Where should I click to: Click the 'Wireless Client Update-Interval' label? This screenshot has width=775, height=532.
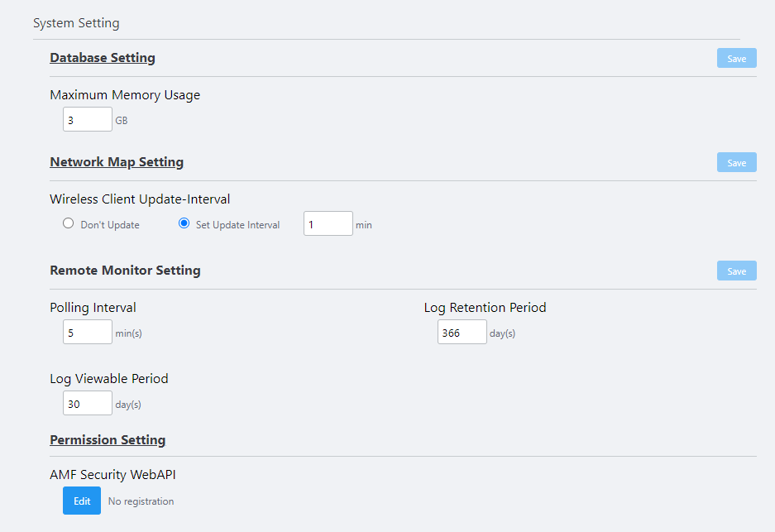click(x=140, y=199)
